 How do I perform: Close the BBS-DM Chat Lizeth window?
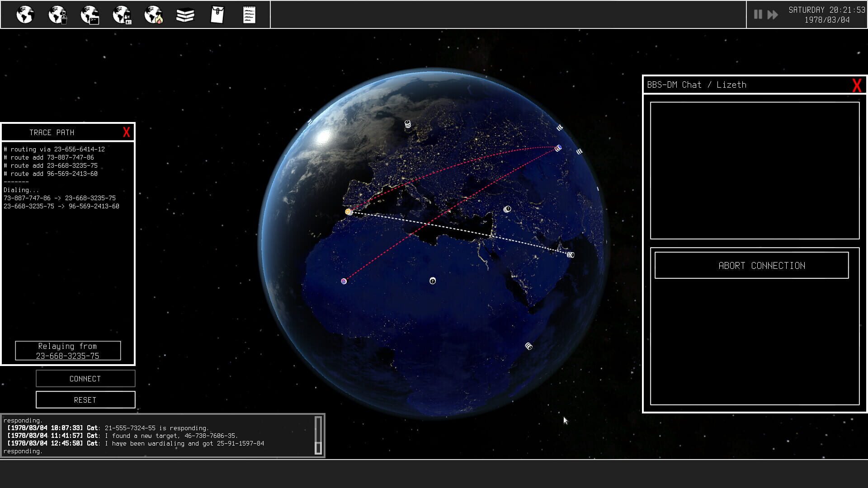point(856,85)
